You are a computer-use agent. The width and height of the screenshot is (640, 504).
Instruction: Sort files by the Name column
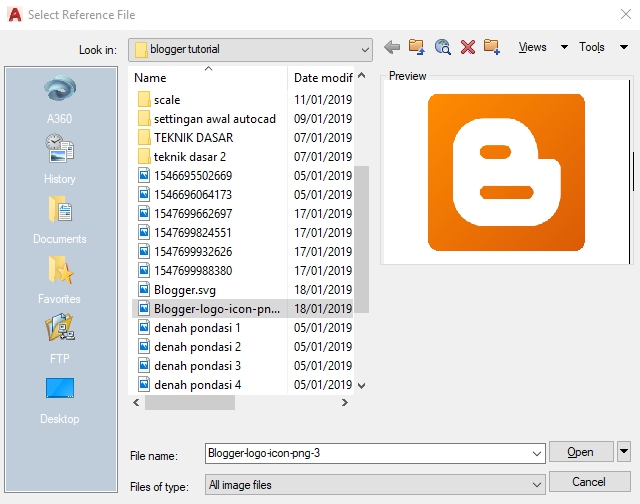(208, 78)
